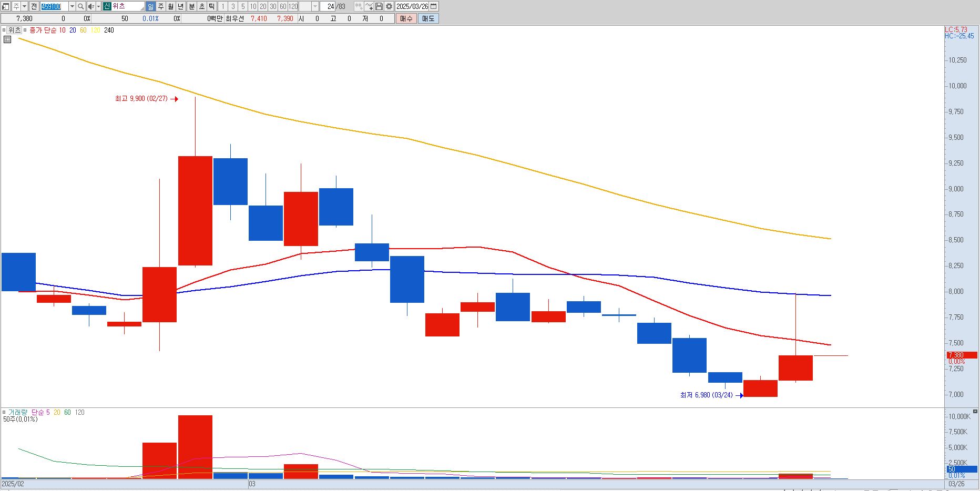Close volume pane with corner X icon
Viewport: 980px width, 491px height.
coord(975,412)
